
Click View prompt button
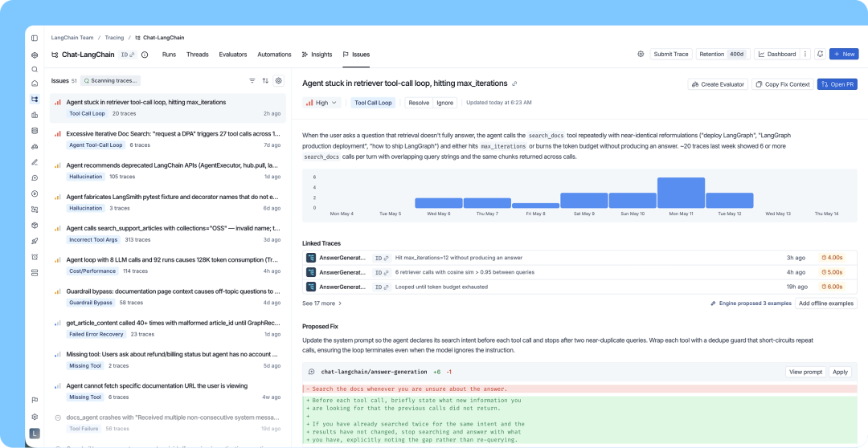(x=805, y=372)
